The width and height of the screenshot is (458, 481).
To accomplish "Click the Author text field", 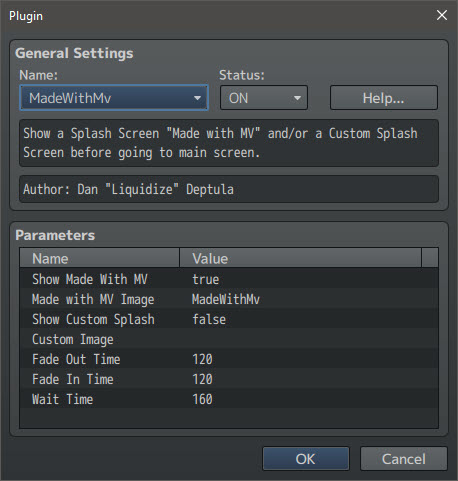I will tap(229, 189).
